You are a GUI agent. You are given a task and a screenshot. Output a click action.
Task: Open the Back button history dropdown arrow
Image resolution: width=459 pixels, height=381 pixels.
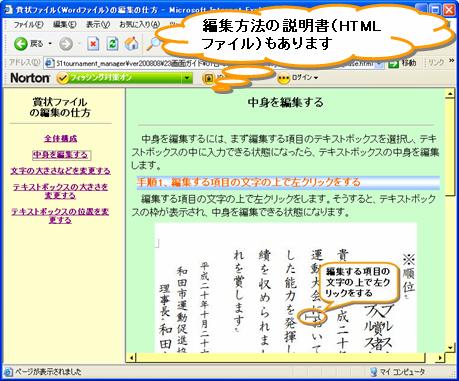click(50, 44)
